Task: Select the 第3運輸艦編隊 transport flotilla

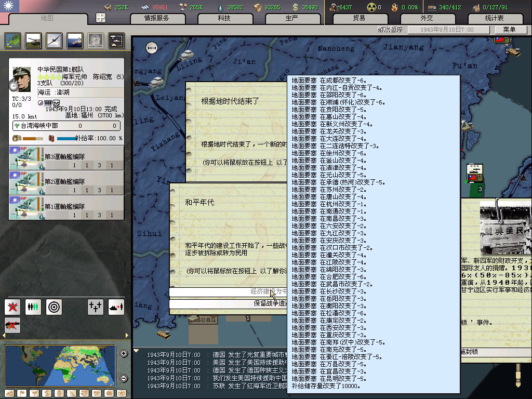Action: click(x=66, y=157)
